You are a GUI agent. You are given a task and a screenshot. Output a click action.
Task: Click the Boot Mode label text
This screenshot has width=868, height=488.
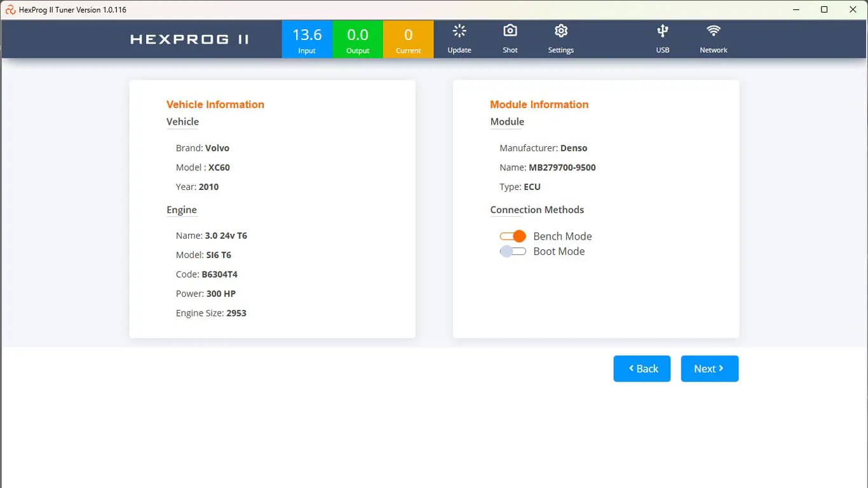(559, 252)
